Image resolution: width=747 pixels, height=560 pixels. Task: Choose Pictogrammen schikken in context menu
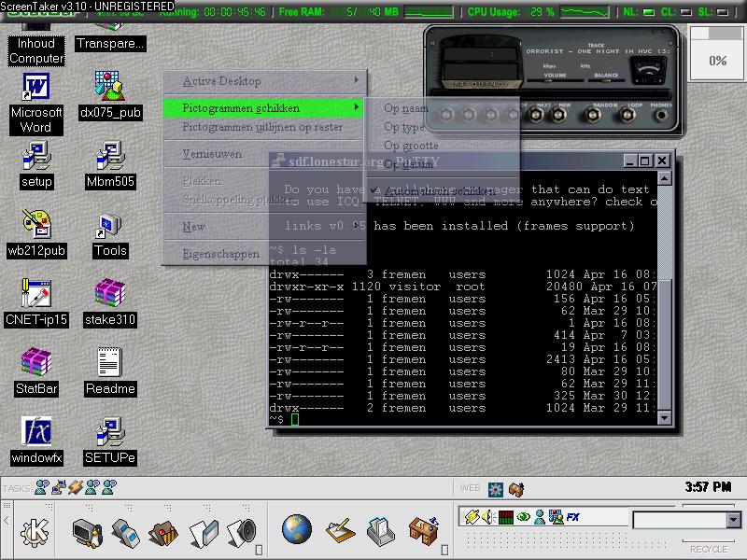(x=263, y=108)
